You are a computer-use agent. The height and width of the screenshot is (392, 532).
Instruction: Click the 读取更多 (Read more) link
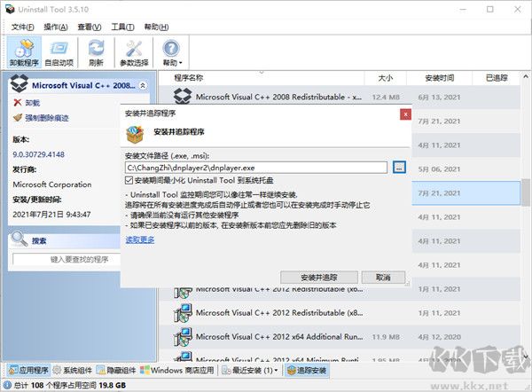click(x=139, y=239)
